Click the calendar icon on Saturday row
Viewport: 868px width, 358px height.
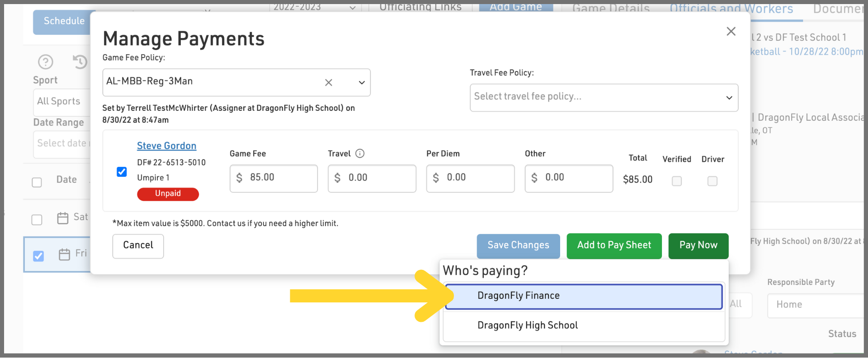pyautogui.click(x=63, y=218)
